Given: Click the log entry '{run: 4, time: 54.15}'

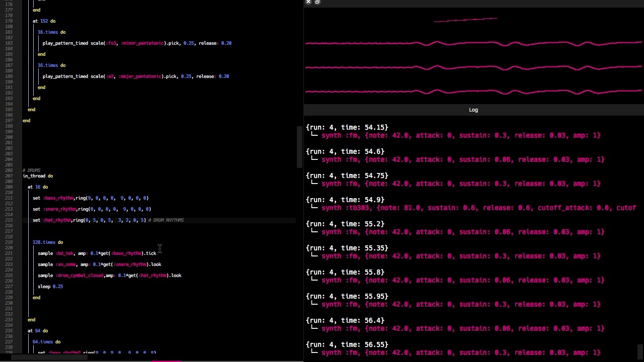Looking at the screenshot, I should click(347, 127).
